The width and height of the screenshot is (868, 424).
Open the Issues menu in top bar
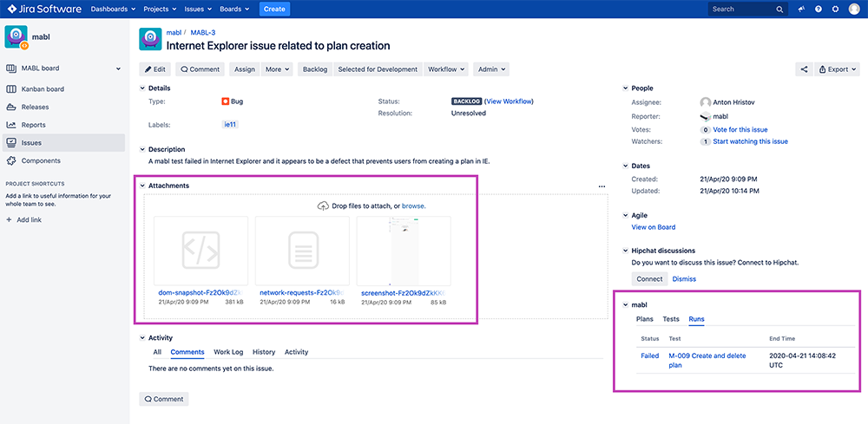click(198, 9)
